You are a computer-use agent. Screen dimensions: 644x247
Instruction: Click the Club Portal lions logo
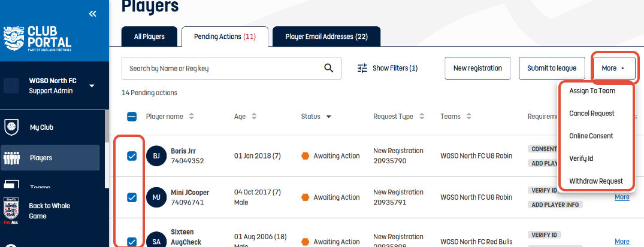(14, 39)
